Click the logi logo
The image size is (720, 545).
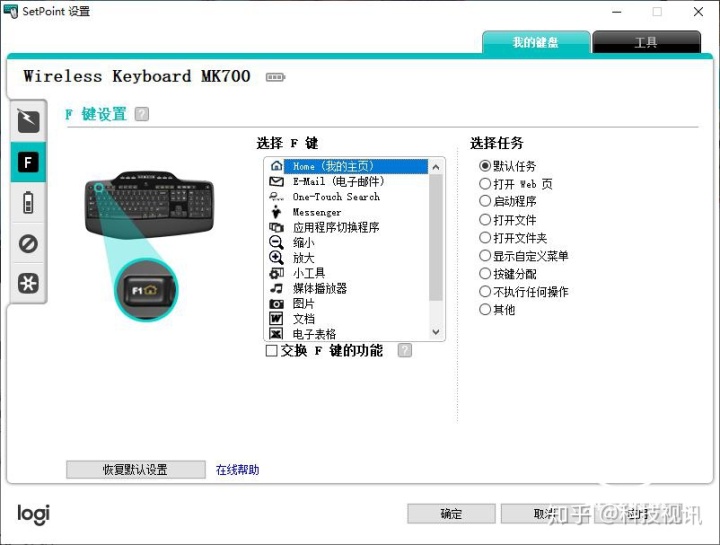tap(34, 515)
